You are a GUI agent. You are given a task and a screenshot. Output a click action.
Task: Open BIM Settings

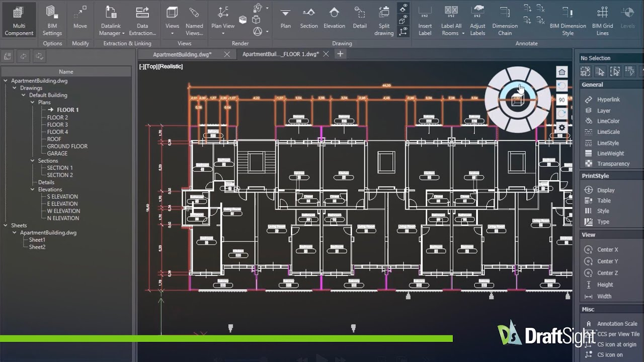[52, 19]
